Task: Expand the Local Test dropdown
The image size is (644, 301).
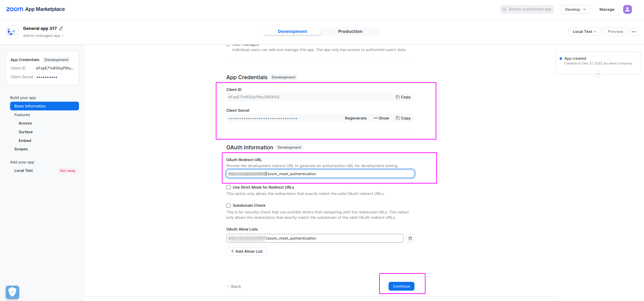Action: click(585, 32)
